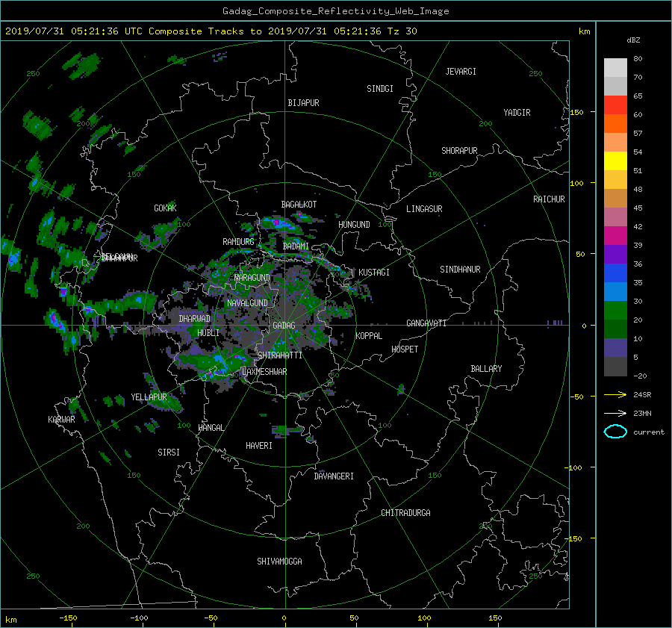
Task: Click the SHIRAHATTI city label
Action: point(280,355)
